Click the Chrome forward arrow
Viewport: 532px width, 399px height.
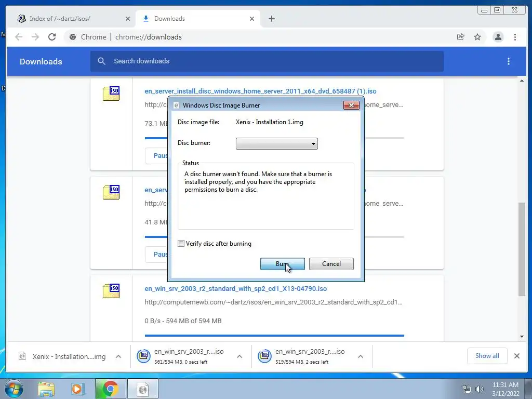pos(35,37)
